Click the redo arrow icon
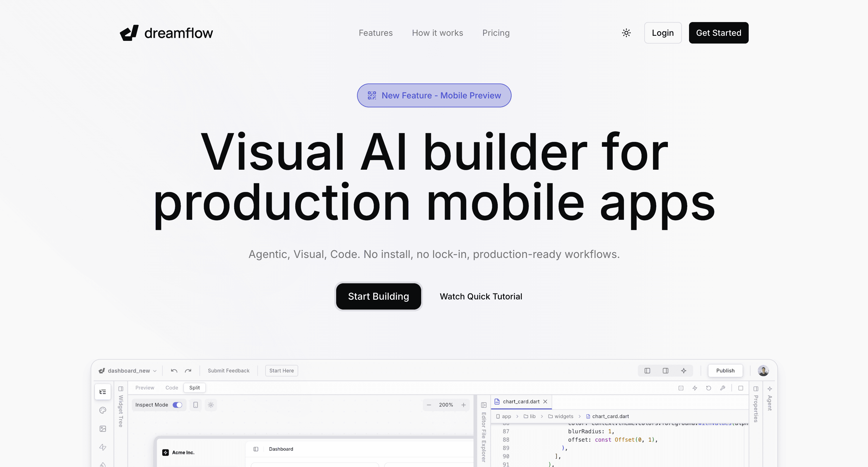Image resolution: width=868 pixels, height=467 pixels. (x=188, y=371)
